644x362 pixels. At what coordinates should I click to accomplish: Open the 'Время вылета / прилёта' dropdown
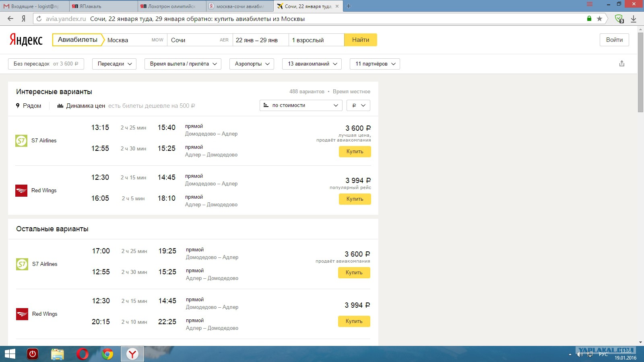click(x=183, y=64)
